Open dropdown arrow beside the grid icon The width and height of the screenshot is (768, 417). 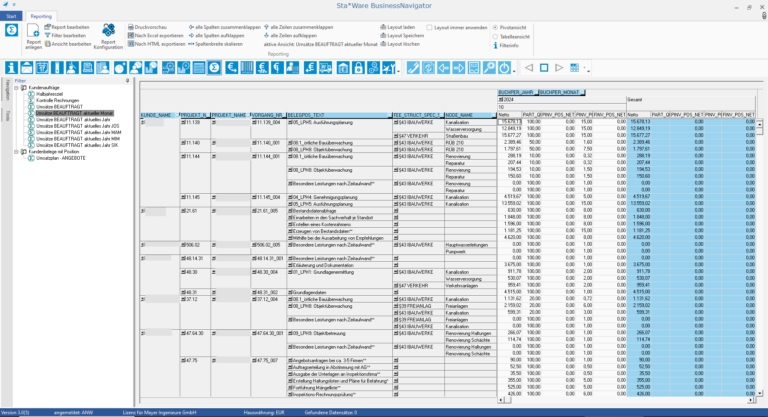coord(584,69)
